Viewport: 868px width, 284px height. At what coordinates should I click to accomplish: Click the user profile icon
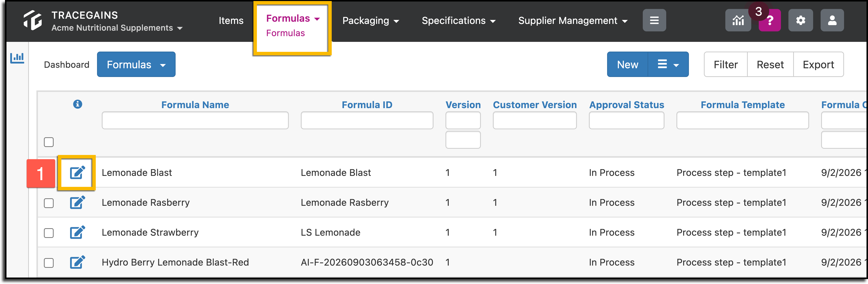click(x=832, y=20)
